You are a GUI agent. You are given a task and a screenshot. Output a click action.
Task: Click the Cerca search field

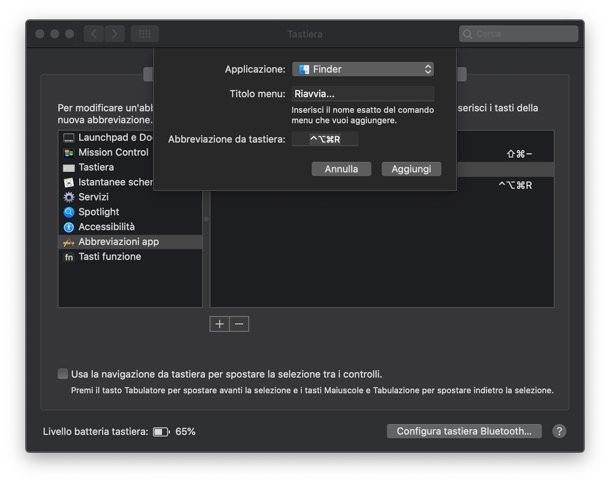519,34
